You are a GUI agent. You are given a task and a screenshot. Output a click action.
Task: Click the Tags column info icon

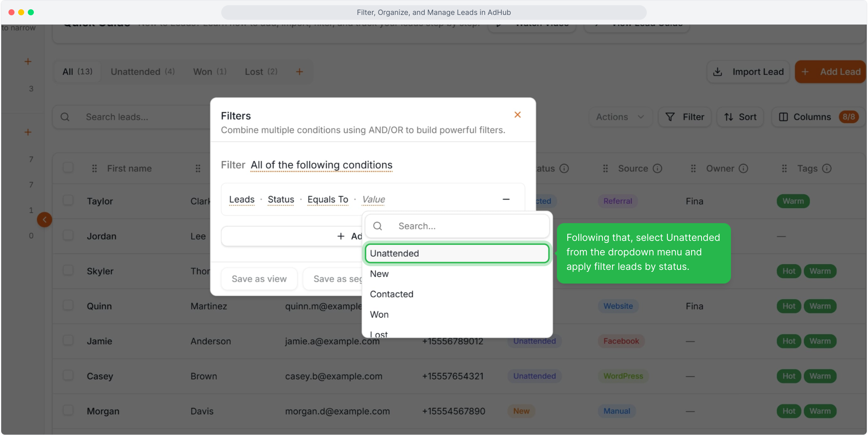pos(827,168)
